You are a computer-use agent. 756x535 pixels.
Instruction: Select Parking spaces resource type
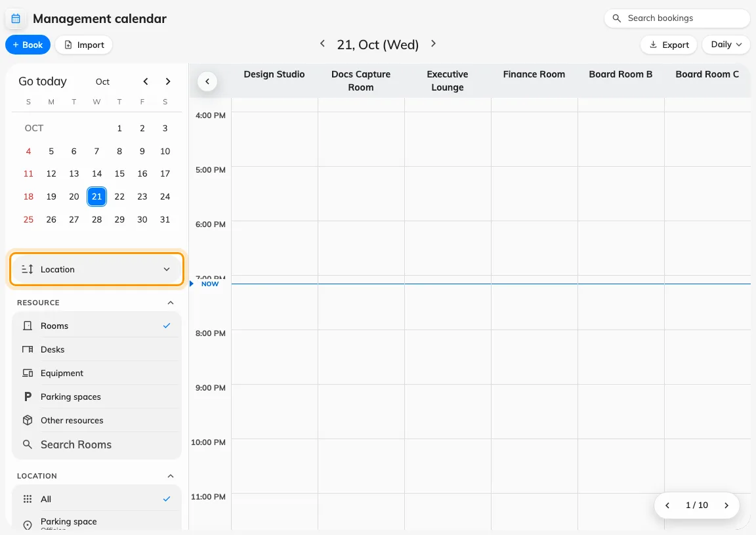tap(96, 396)
